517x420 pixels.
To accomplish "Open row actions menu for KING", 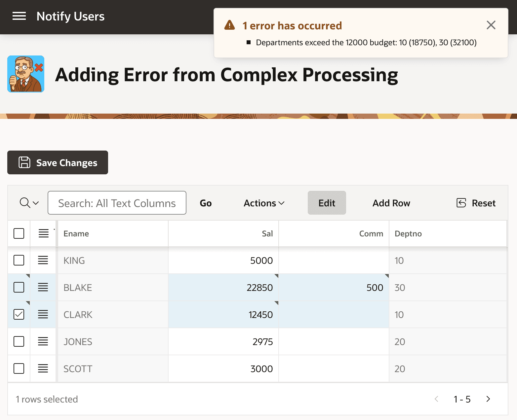I will [43, 261].
